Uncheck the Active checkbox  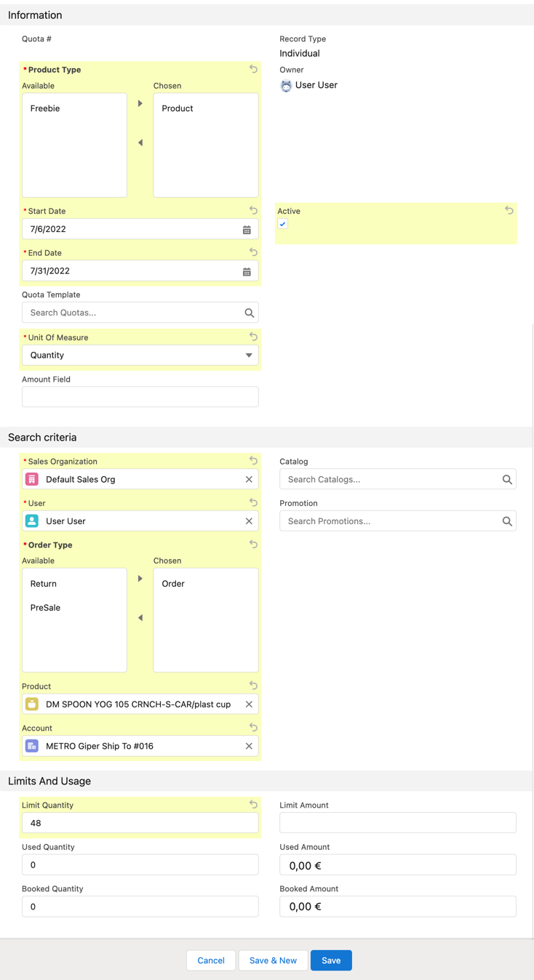pyautogui.click(x=282, y=223)
